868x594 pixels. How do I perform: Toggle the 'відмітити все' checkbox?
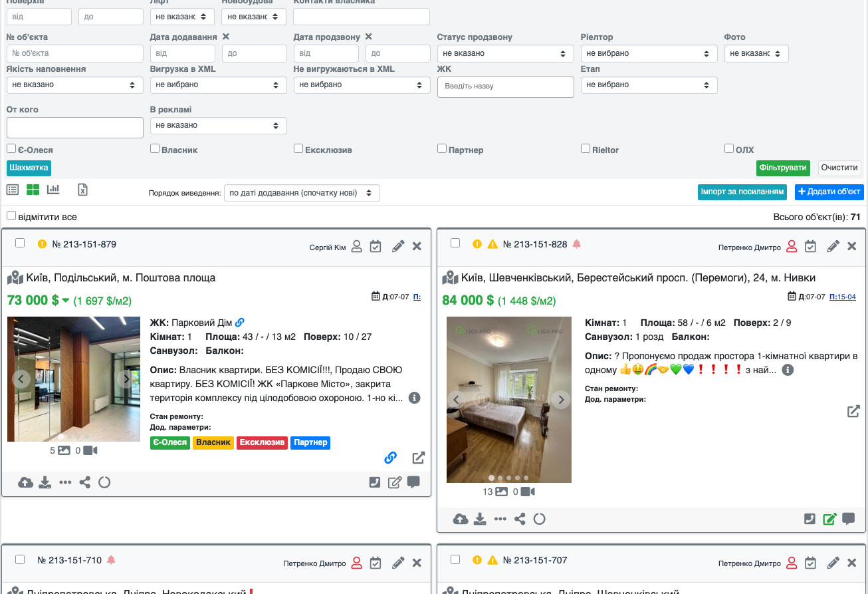point(11,216)
